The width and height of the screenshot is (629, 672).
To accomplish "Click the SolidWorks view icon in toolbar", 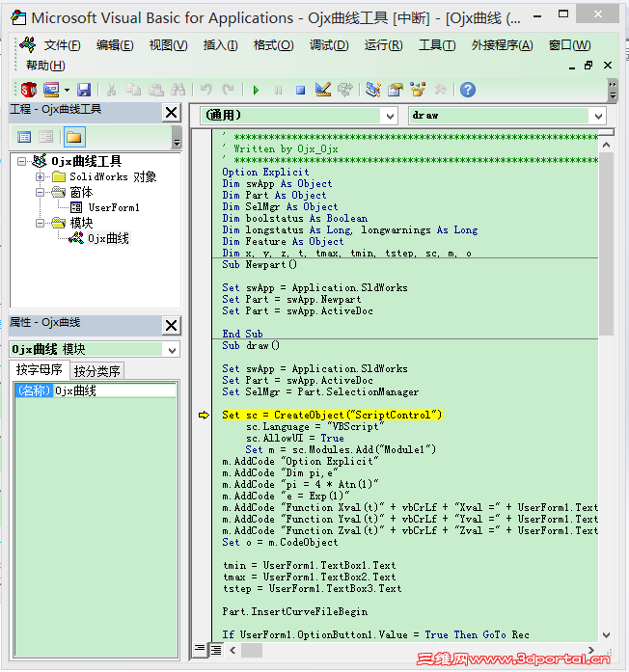I will click(x=29, y=90).
